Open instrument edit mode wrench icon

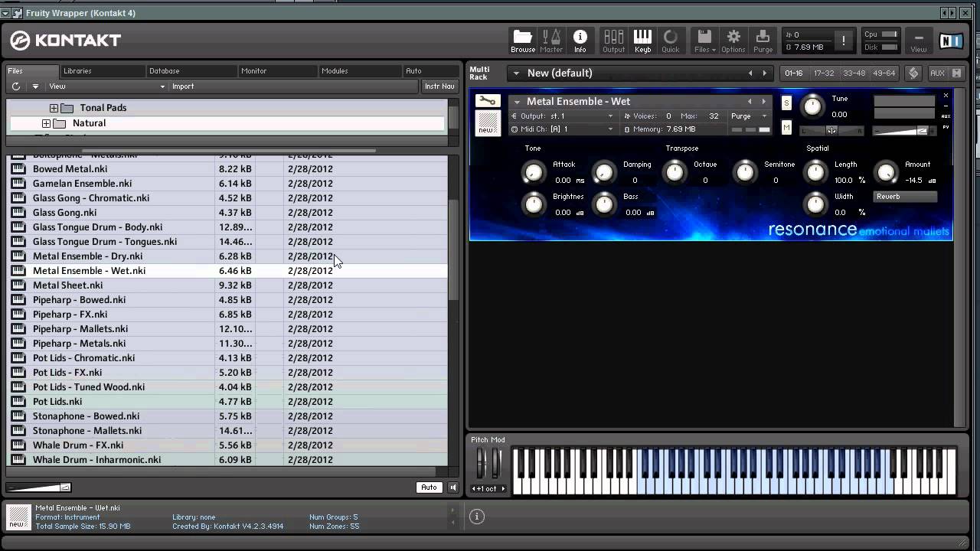488,101
